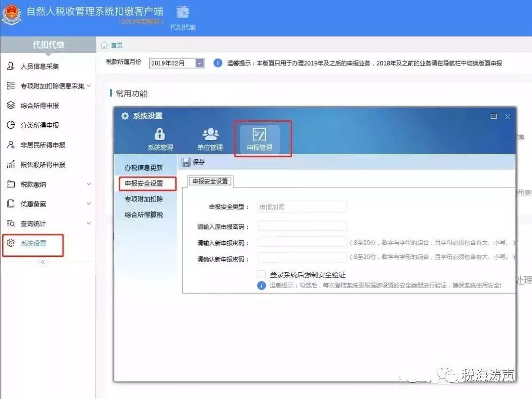Click the 代扣代缴 wallet icon in header
Viewport: 532px width, 399px height.
click(x=183, y=12)
